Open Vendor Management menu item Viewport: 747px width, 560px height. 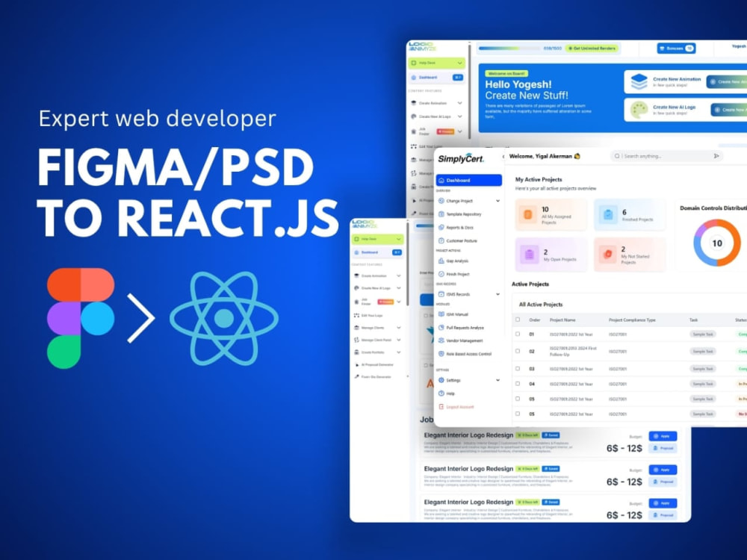tap(464, 340)
